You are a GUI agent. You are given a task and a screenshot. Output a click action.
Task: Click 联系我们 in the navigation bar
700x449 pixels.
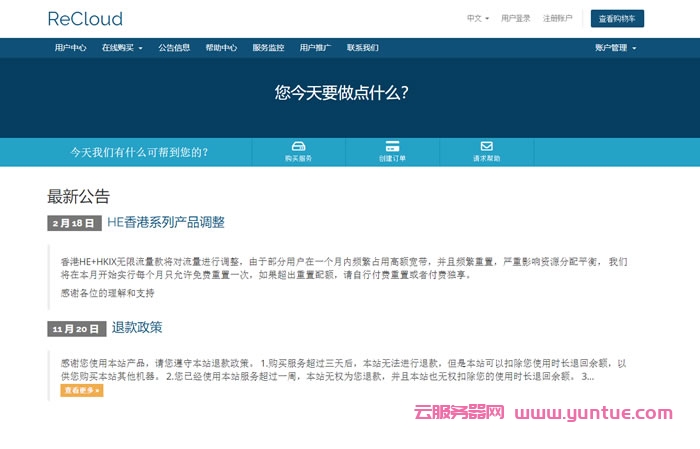coord(362,47)
